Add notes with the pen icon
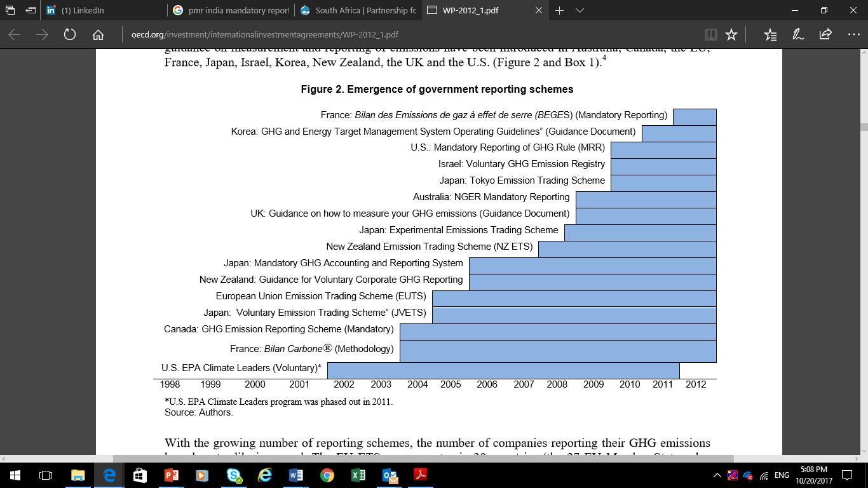The height and width of the screenshot is (488, 868). [798, 34]
